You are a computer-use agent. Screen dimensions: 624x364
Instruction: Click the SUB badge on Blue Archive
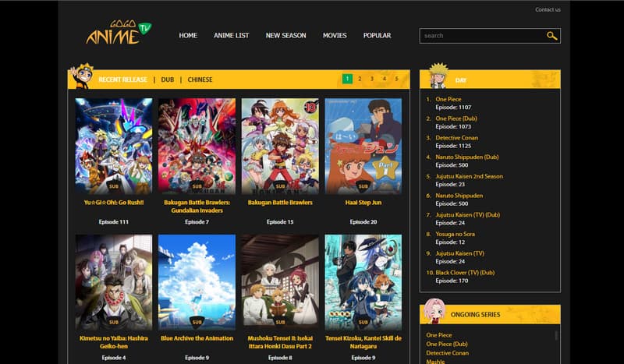point(197,322)
